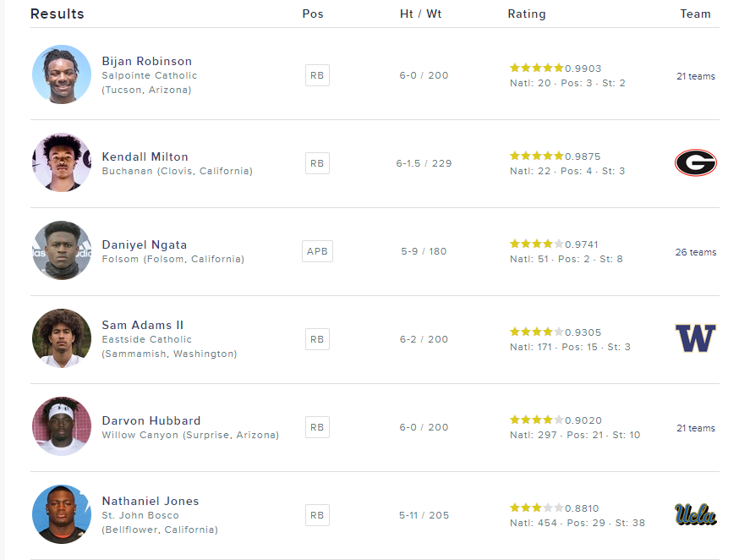This screenshot has width=739, height=560.
Task: Open Sam Adams II's player link
Action: point(142,325)
